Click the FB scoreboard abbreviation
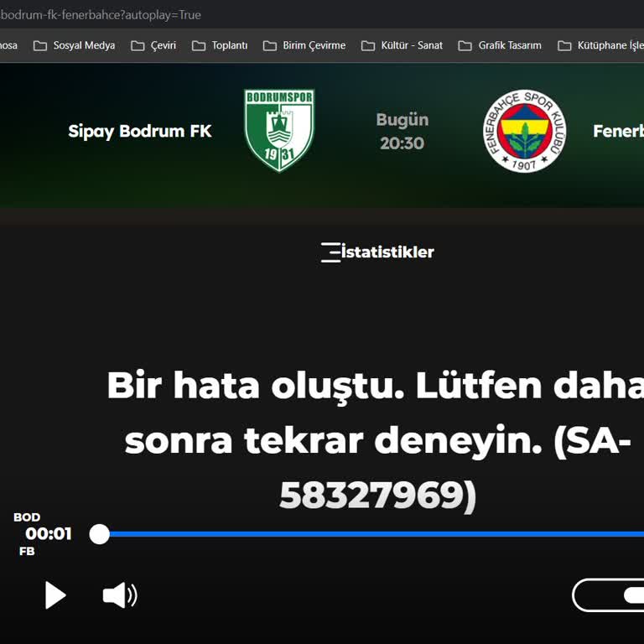Screen dimensions: 644x644 tap(27, 551)
